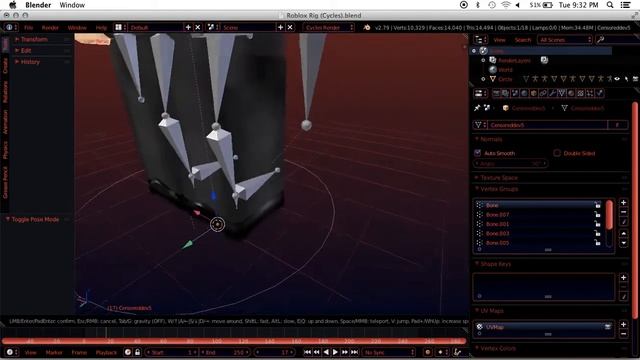This screenshot has width=640, height=360.
Task: Delete the Default screen layout X button
Action: pos(198,27)
